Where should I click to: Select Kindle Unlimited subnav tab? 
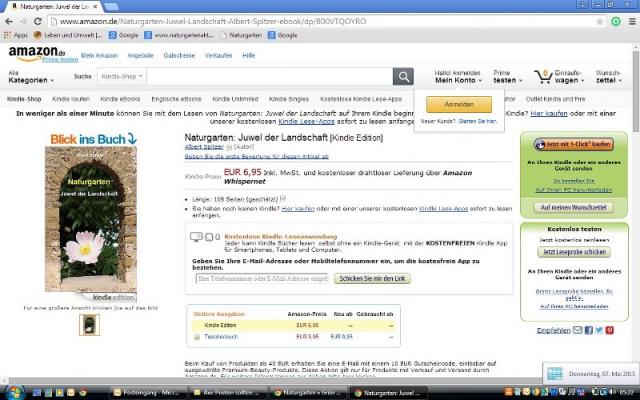coord(235,99)
